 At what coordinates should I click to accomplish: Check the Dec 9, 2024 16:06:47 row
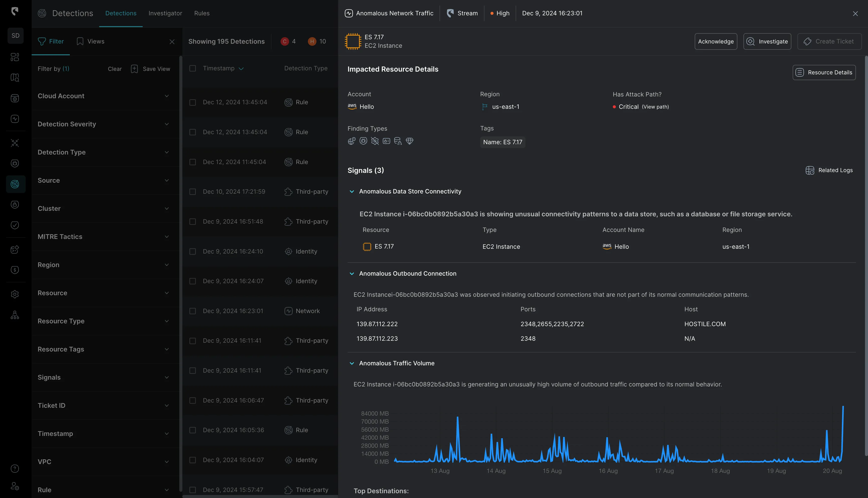[x=193, y=400]
